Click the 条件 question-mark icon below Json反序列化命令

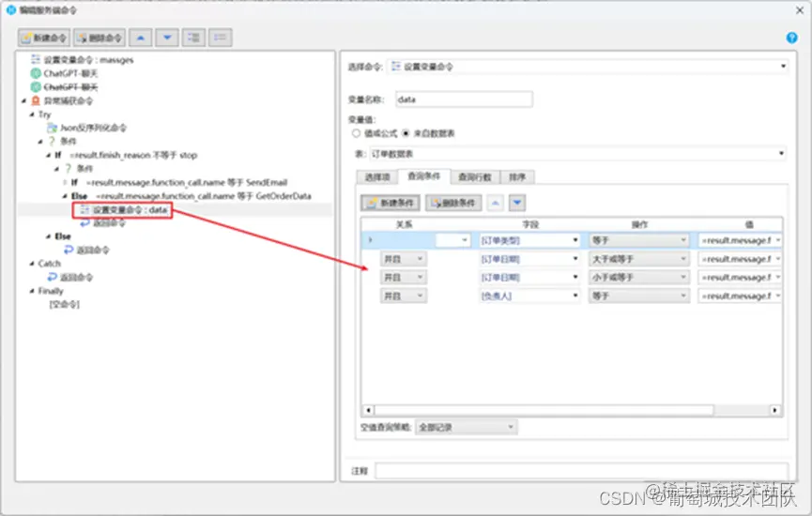[52, 142]
